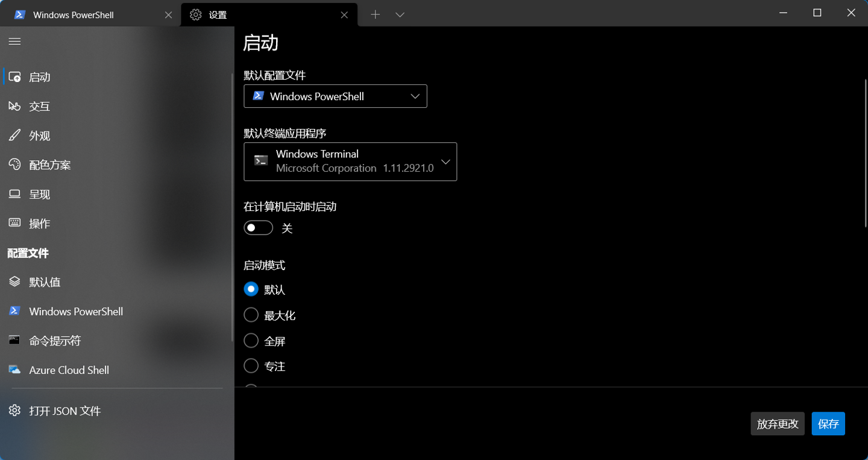Click the 启动 startup icon in sidebar
Image resolution: width=868 pixels, height=460 pixels.
pos(14,77)
